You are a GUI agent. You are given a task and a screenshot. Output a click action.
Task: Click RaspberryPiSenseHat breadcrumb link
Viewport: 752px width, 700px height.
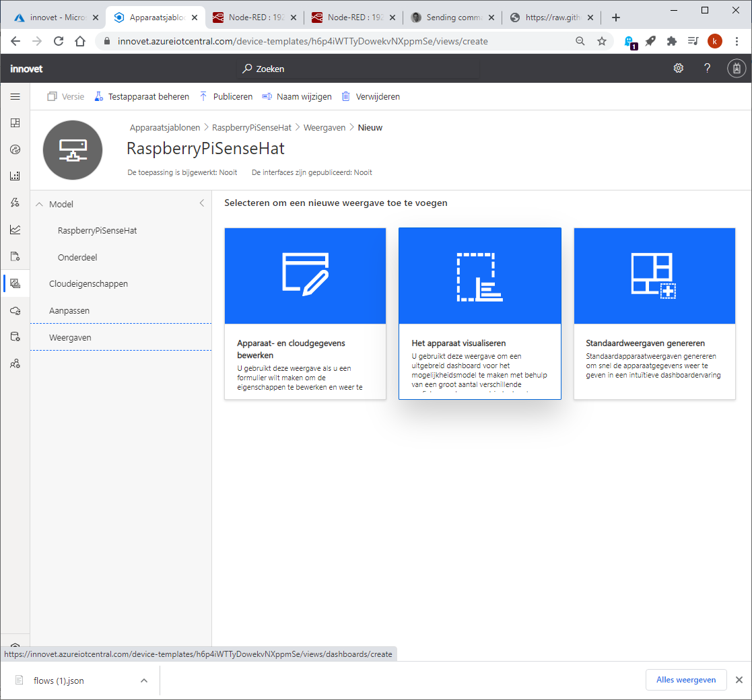tap(251, 127)
